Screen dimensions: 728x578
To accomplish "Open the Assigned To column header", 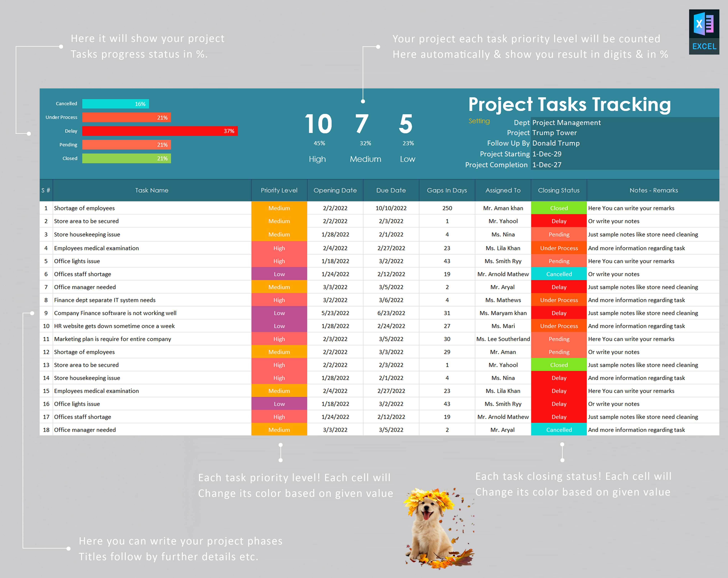I will coord(503,190).
